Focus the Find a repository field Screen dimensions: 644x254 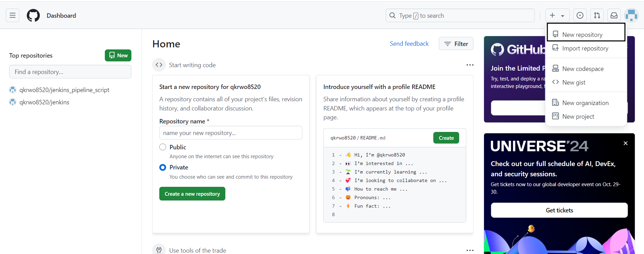click(70, 72)
